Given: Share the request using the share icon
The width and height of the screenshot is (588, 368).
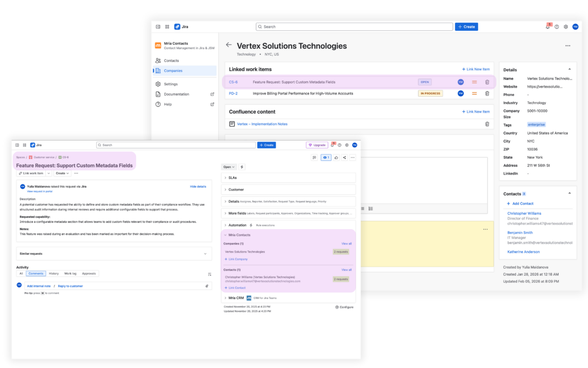Looking at the screenshot, I should [x=344, y=157].
